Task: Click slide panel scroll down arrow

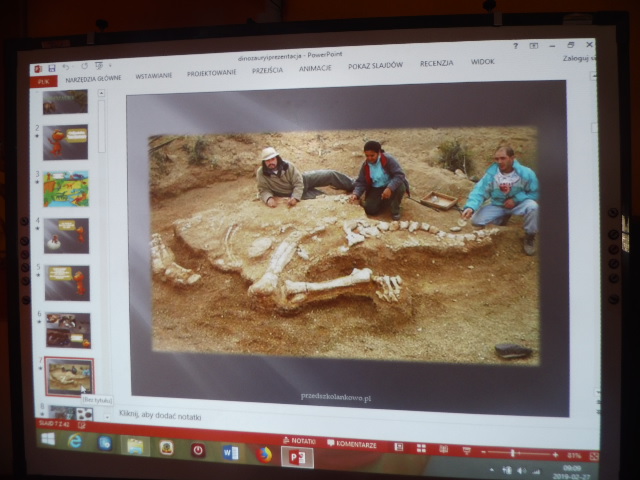Action: point(107,417)
